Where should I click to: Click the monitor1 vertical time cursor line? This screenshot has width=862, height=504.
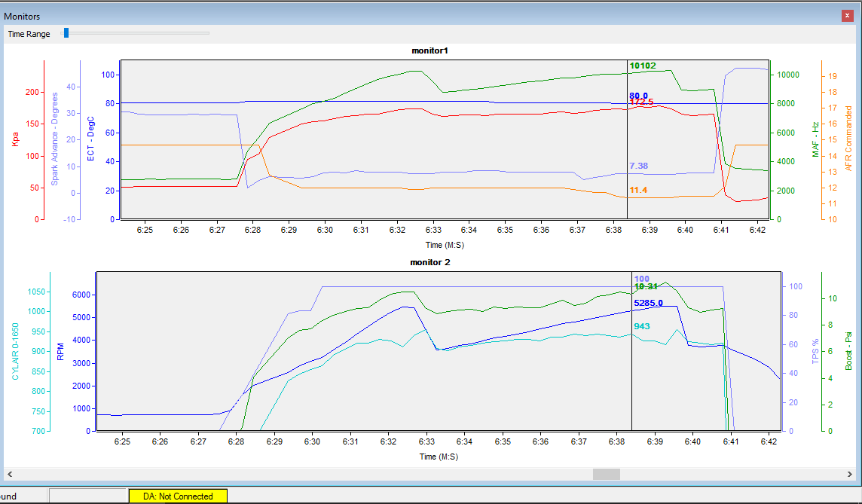[x=627, y=139]
